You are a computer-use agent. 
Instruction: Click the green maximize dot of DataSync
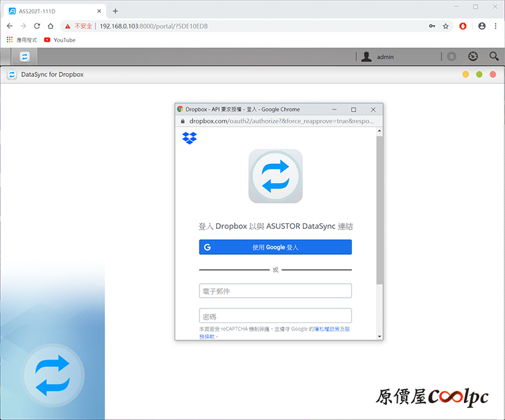pos(479,74)
